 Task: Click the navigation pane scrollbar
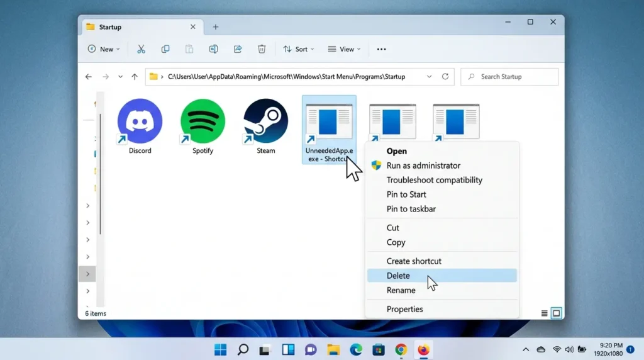100,174
